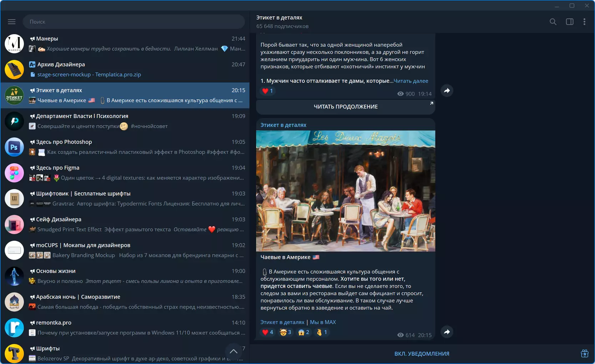Image resolution: width=595 pixels, height=364 pixels.
Task: Open the three-dot chat options menu
Action: (584, 22)
